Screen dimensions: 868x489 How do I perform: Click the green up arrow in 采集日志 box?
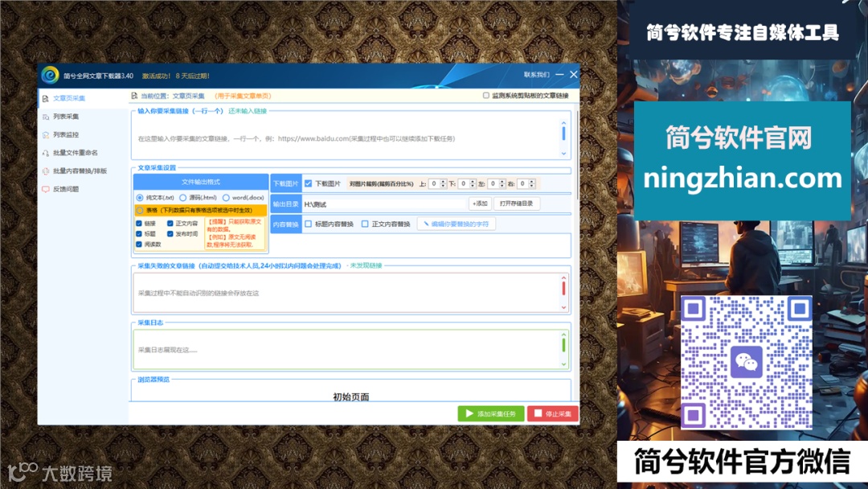[563, 335]
